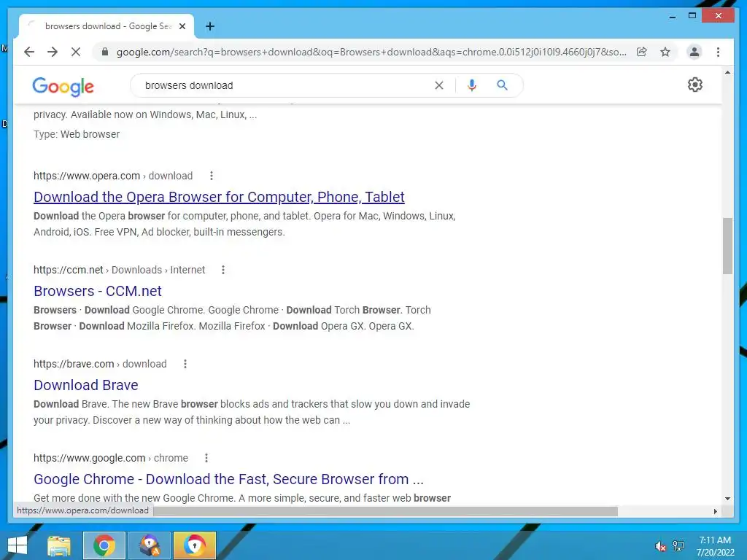
Task: Open options for ccm.net result
Action: pyautogui.click(x=223, y=270)
